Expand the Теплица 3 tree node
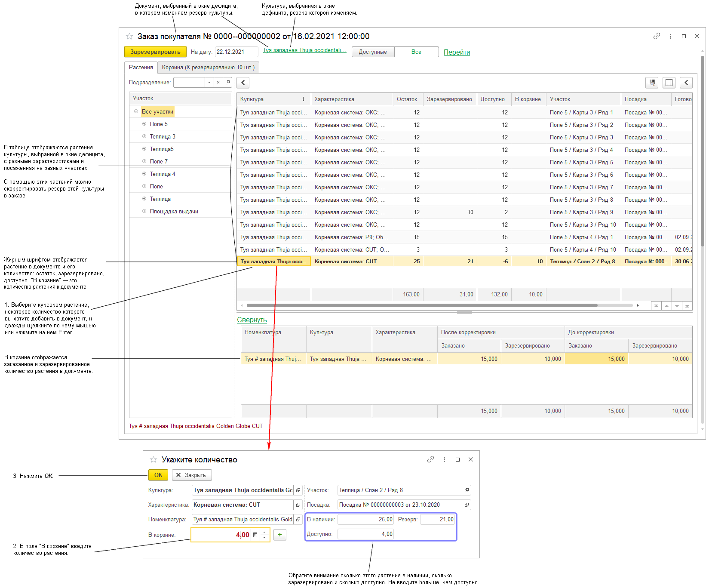The width and height of the screenshot is (706, 588). coord(144,136)
